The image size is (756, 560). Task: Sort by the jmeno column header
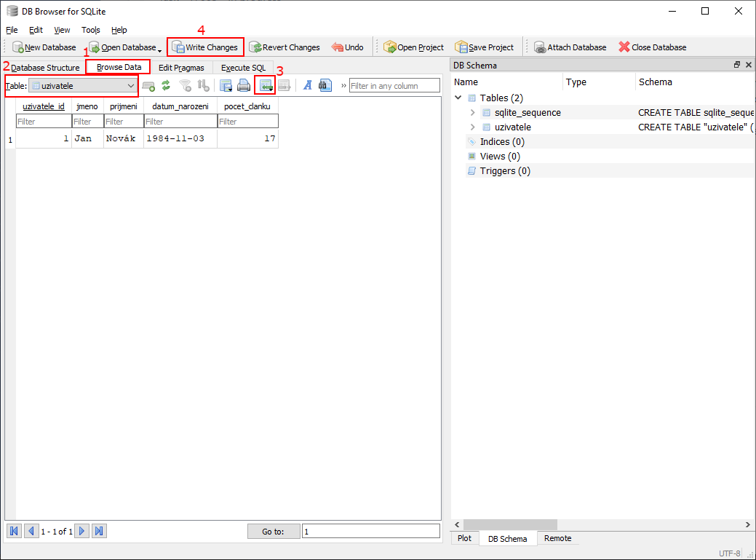[x=87, y=106]
